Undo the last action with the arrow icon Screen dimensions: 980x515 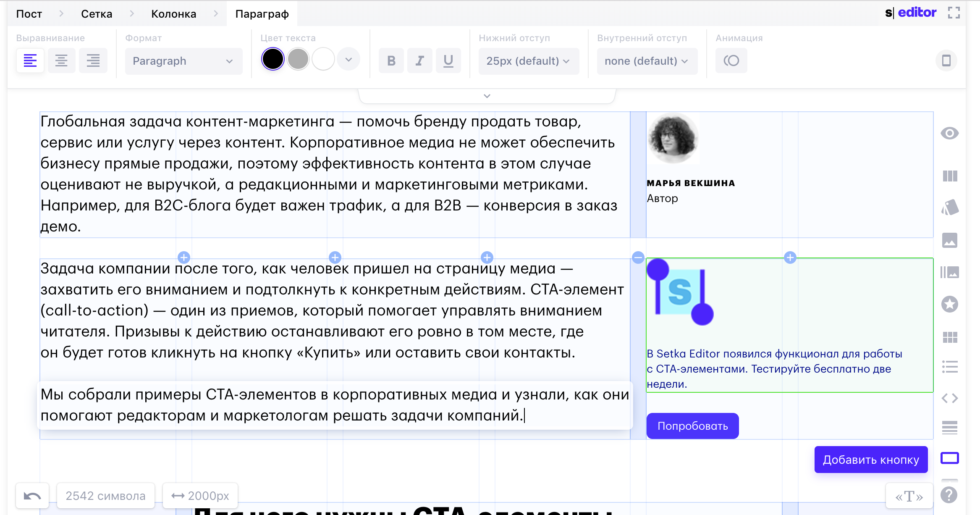(31, 496)
